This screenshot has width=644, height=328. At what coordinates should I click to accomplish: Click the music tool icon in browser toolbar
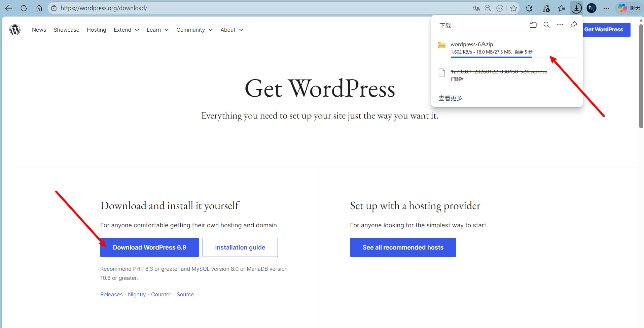pos(546,8)
